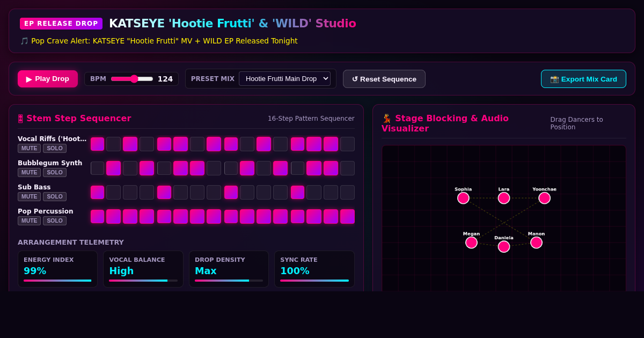This screenshot has height=338, width=644.
Task: Click the EP RELEASE DROP badge
Action: pyautogui.click(x=61, y=24)
